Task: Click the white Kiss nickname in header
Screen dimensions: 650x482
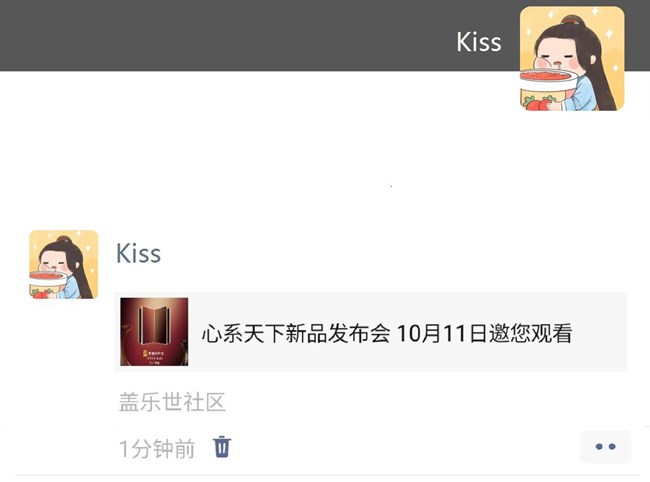Action: [479, 42]
